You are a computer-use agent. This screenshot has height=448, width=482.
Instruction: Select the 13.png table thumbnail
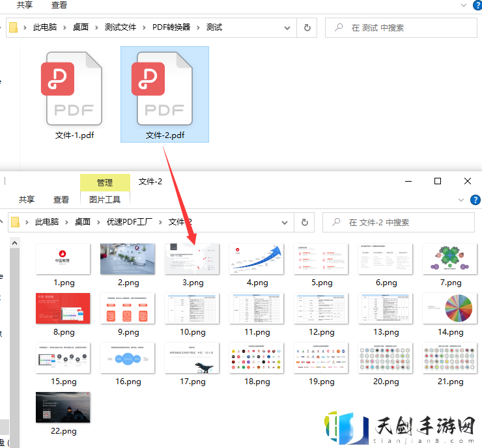(386, 308)
